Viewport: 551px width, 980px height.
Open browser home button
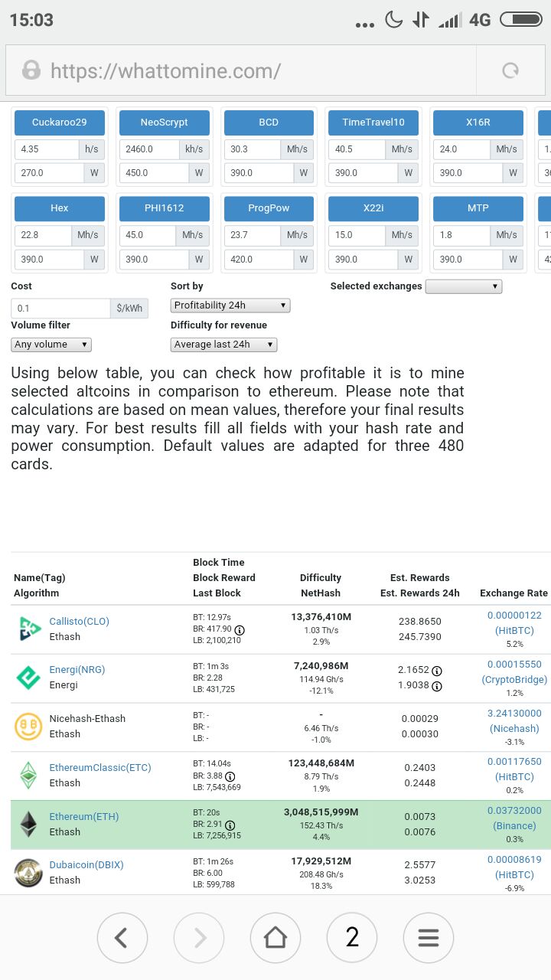[x=275, y=937]
